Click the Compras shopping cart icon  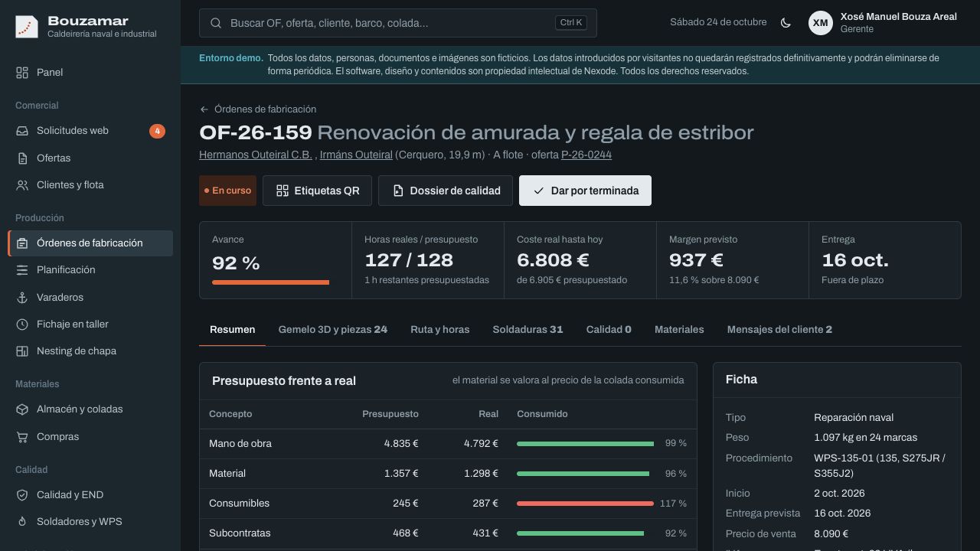tap(22, 437)
